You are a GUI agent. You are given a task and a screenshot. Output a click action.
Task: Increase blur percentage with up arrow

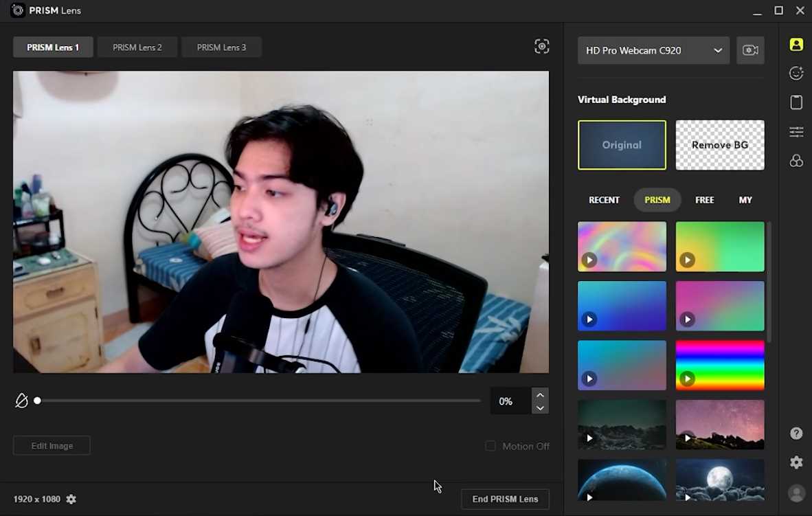[x=540, y=395]
